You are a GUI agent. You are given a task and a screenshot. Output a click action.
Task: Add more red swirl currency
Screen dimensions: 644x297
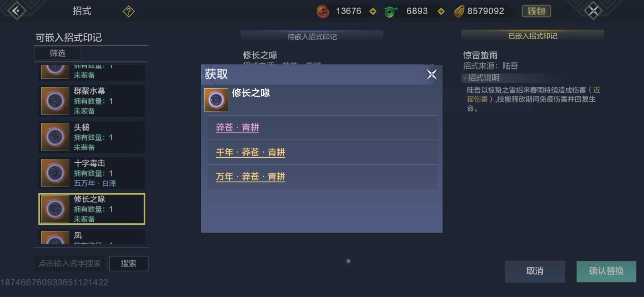click(373, 11)
